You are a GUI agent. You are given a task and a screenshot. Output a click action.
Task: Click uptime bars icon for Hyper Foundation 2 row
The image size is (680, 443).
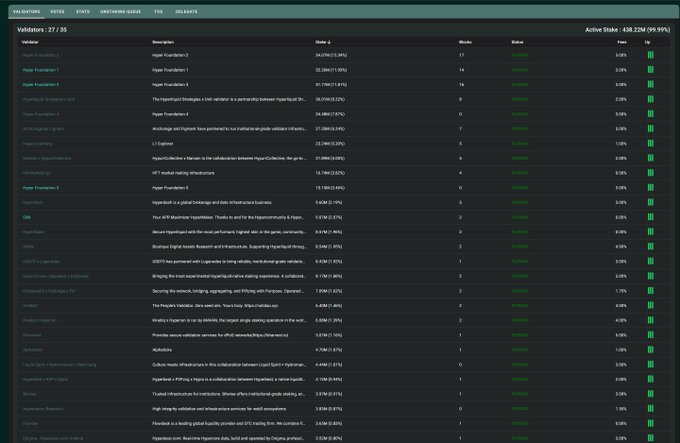point(651,55)
